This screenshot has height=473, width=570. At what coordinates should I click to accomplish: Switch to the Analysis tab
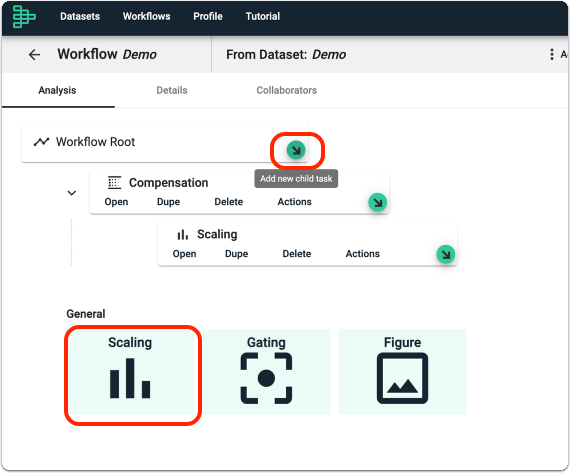57,90
